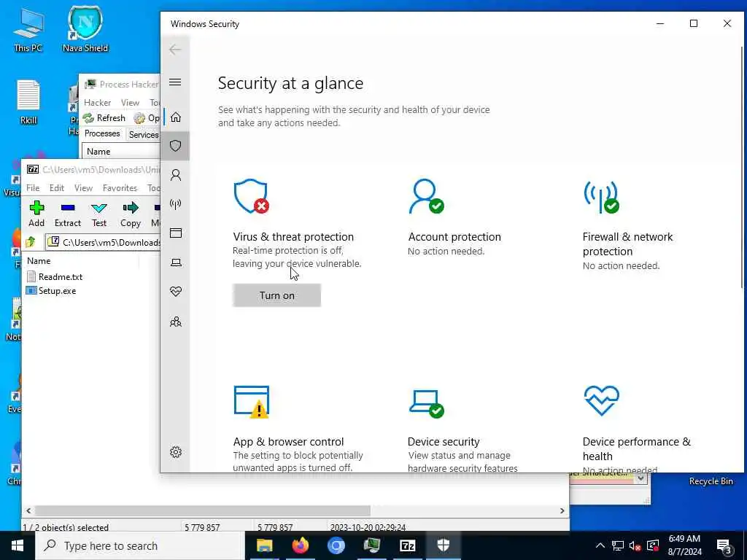Open the notification center icon

coord(723,545)
